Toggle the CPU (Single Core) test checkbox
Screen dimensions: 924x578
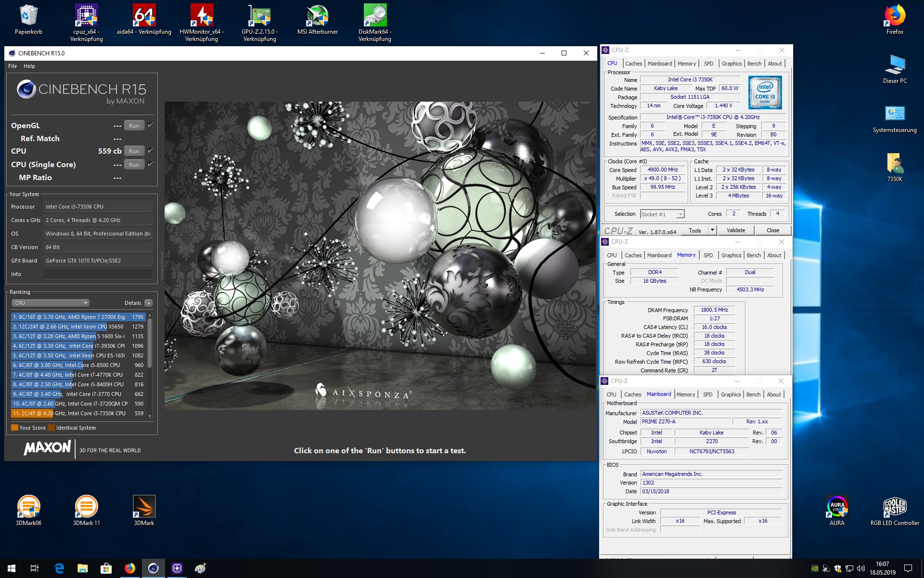[150, 164]
